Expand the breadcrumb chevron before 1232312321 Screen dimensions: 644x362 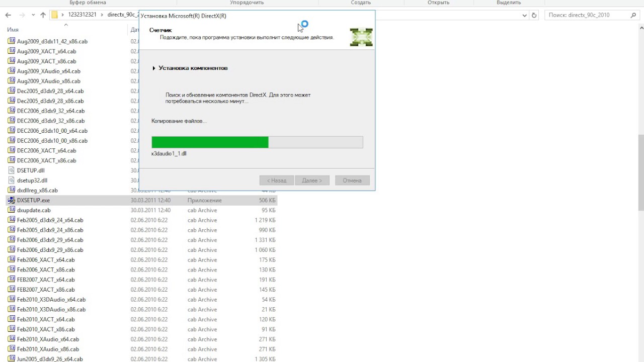(63, 15)
